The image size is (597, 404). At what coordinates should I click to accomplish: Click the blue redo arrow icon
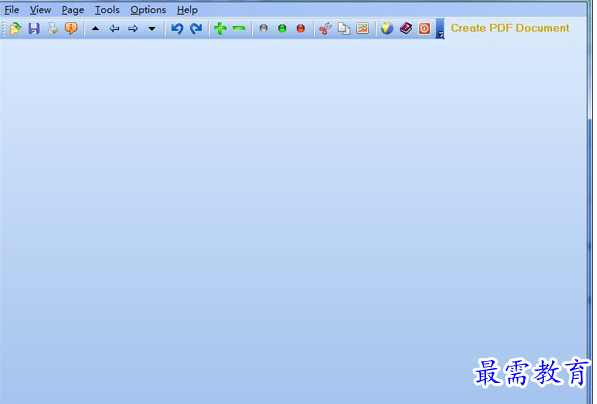coord(196,29)
